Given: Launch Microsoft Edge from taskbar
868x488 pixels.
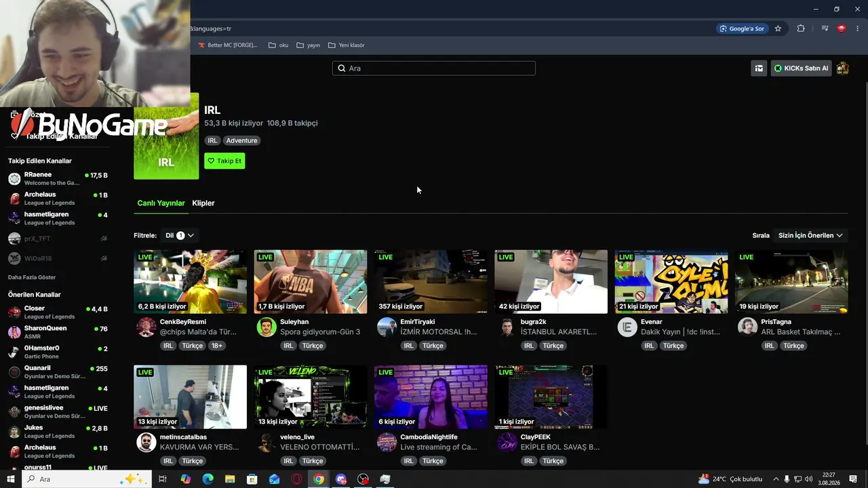Looking at the screenshot, I should [x=208, y=479].
